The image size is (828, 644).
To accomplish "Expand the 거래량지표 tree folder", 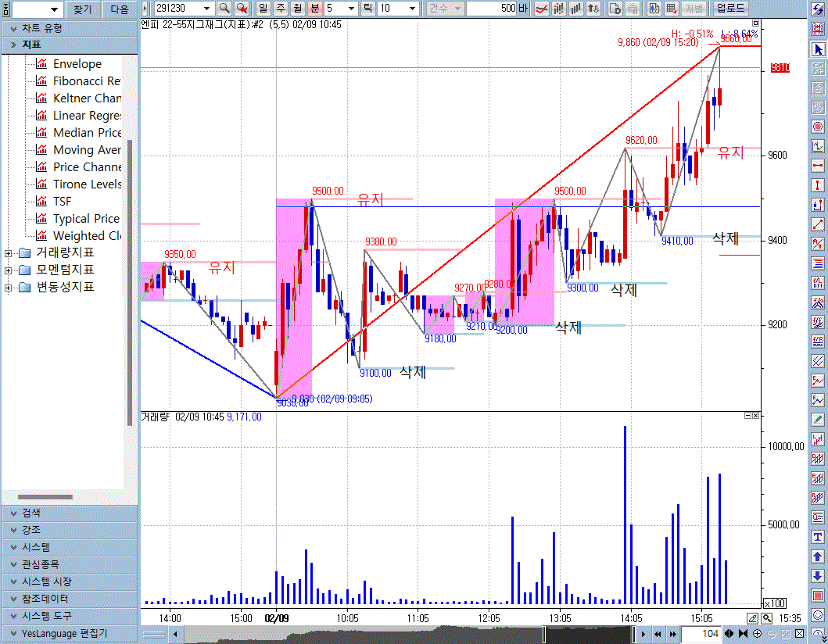I will point(9,253).
